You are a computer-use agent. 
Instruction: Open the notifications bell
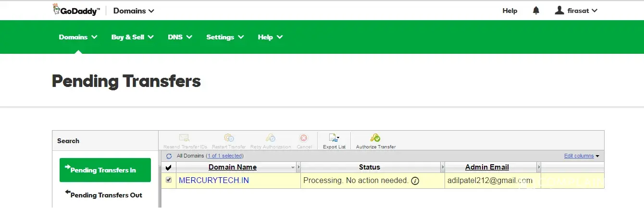[536, 11]
